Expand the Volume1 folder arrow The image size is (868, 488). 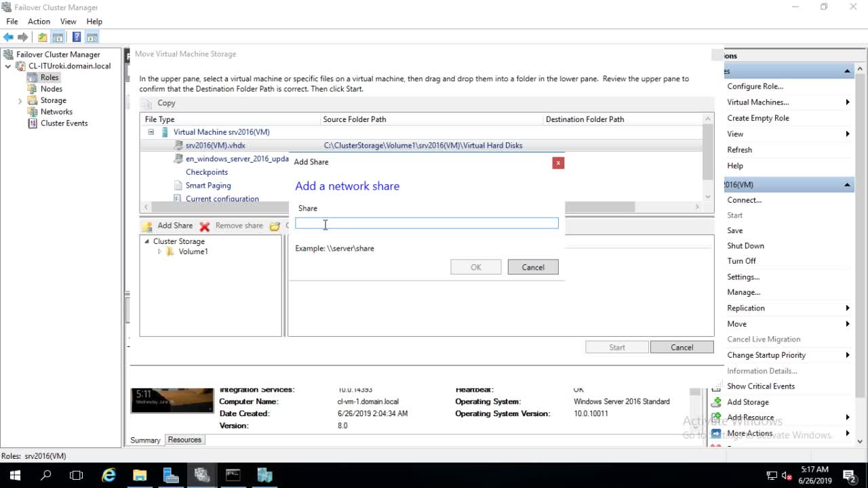[x=159, y=251]
